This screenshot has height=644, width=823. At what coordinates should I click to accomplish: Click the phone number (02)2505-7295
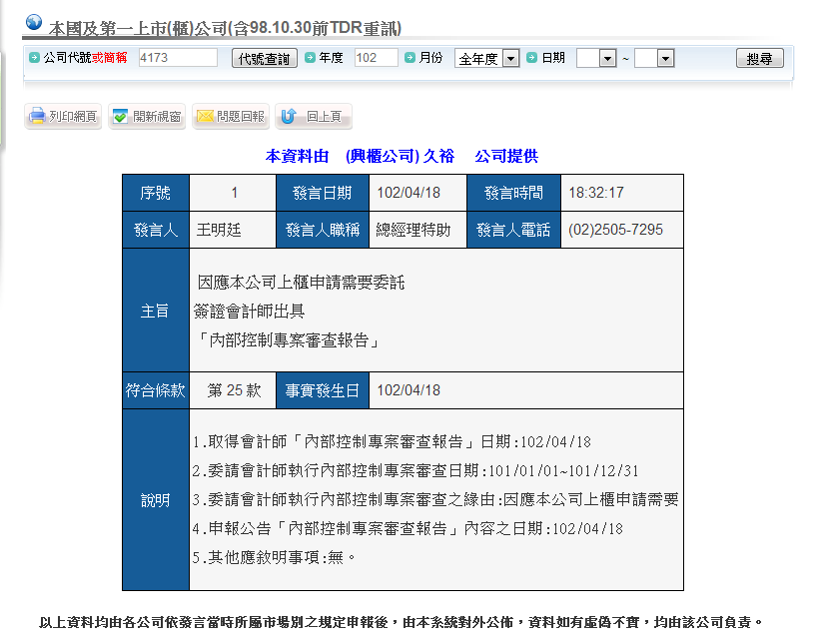click(615, 230)
